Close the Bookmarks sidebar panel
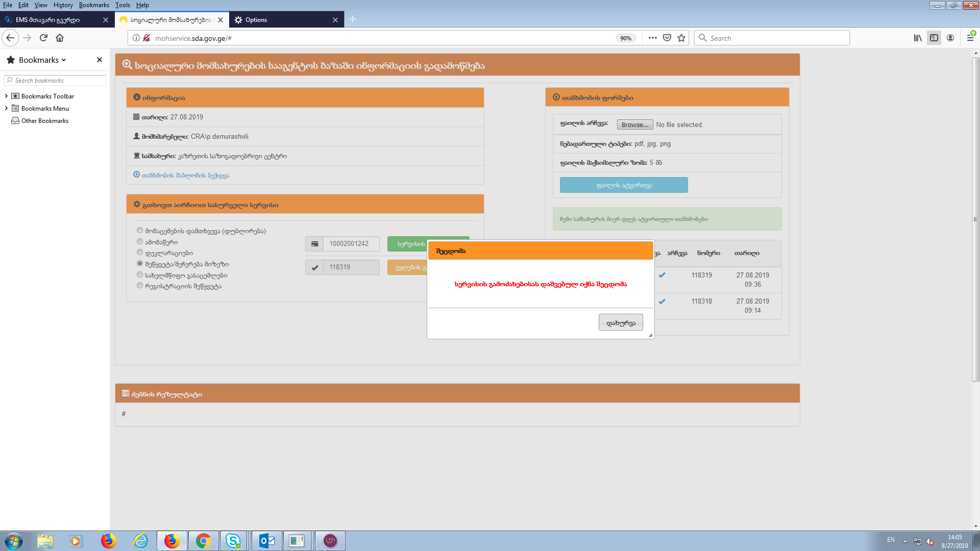This screenshot has height=551, width=980. point(100,60)
